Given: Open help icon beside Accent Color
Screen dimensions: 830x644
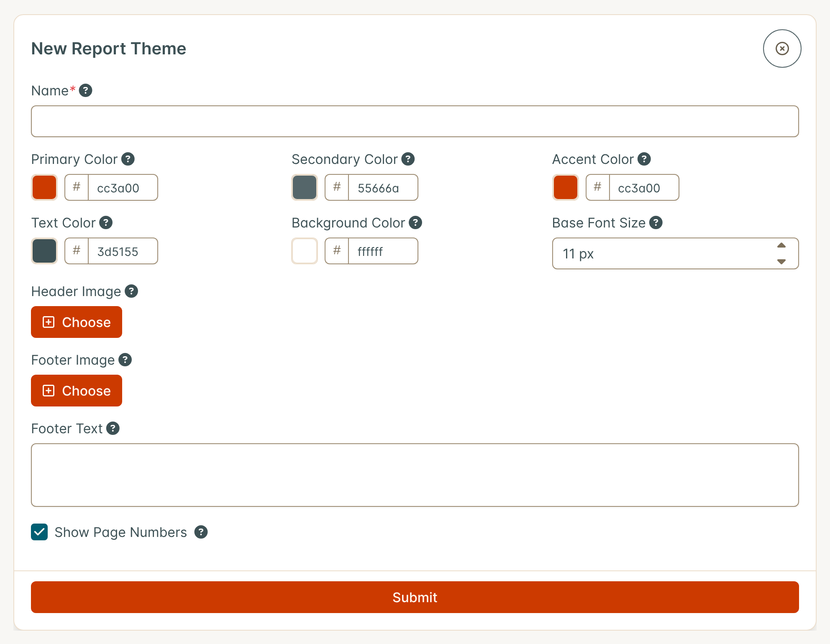Looking at the screenshot, I should [644, 159].
